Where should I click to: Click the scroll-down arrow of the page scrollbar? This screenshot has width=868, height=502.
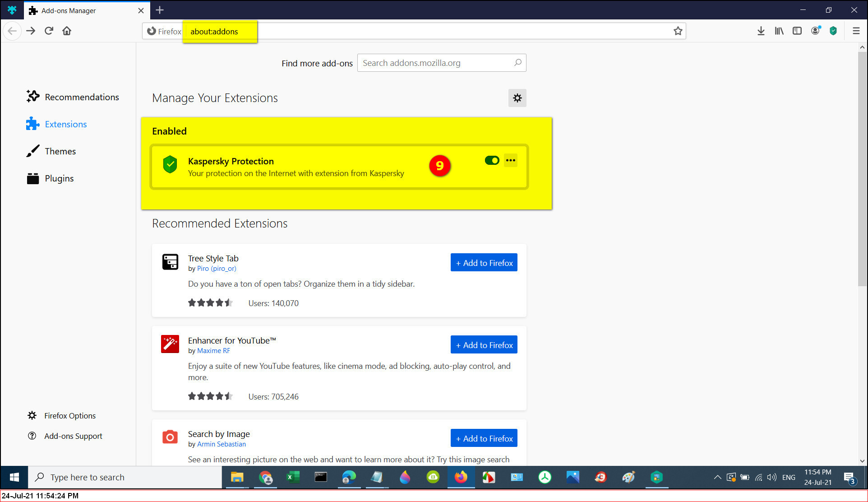862,461
